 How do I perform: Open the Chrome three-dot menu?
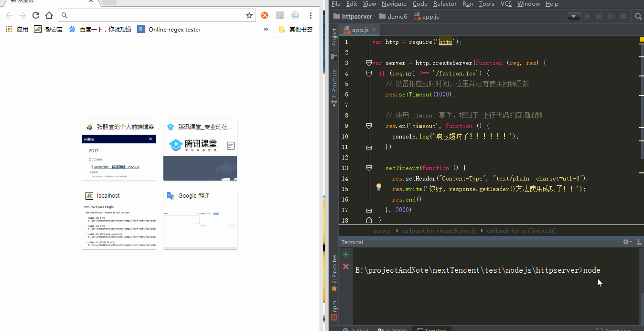[x=311, y=15]
